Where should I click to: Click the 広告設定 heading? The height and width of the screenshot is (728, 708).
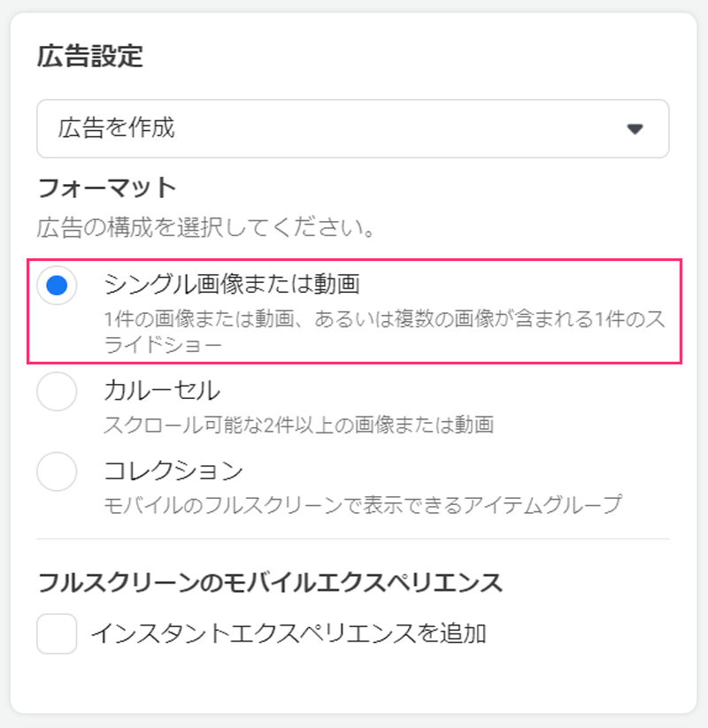point(89,57)
